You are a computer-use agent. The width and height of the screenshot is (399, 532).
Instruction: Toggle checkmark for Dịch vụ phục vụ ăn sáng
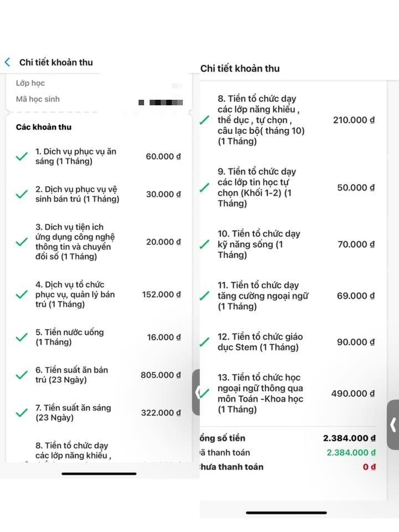[x=22, y=157]
